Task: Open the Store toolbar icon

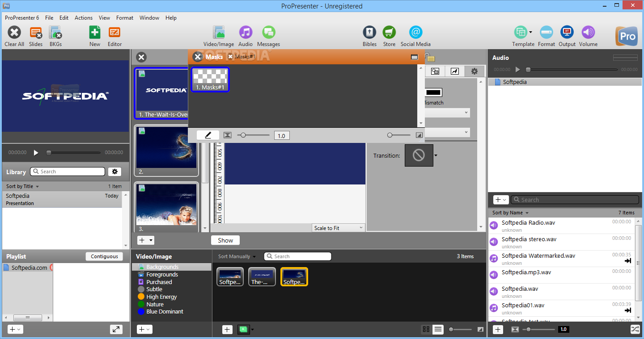Action: [389, 33]
